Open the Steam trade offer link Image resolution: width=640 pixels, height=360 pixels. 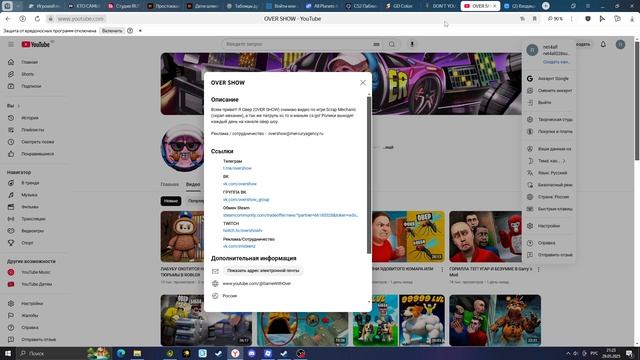click(291, 215)
